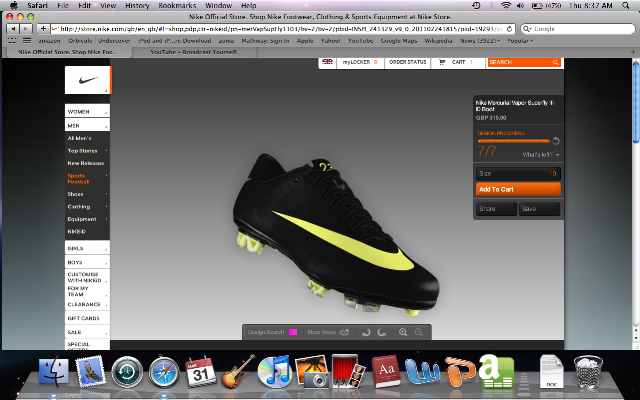Click the Google search field in Safari
Screen dimensions: 640x400
[578, 29]
